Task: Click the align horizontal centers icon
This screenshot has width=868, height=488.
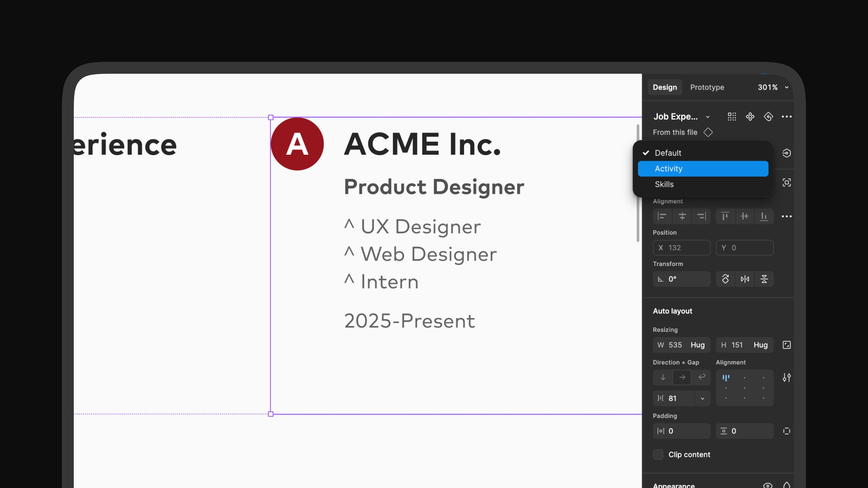Action: [x=682, y=216]
